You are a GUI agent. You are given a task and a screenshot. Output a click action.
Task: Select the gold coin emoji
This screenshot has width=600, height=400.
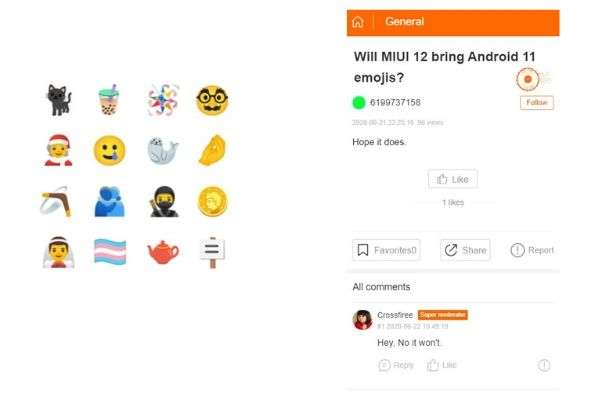tap(212, 202)
